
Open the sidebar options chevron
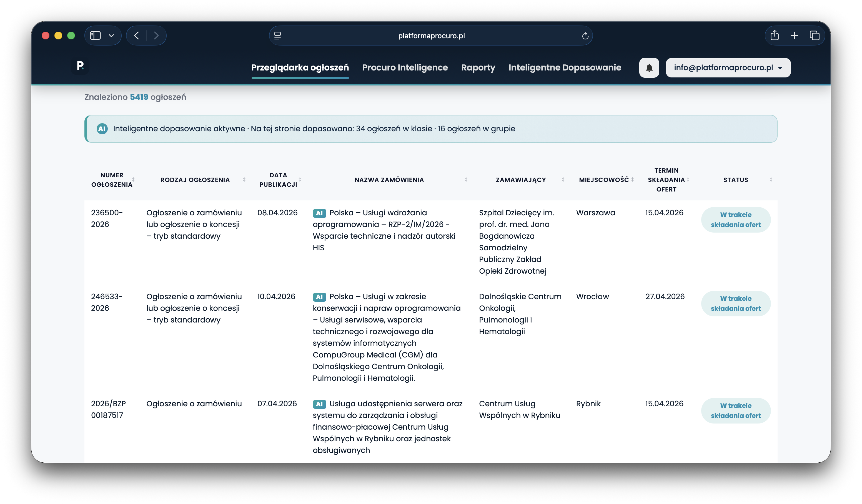111,35
